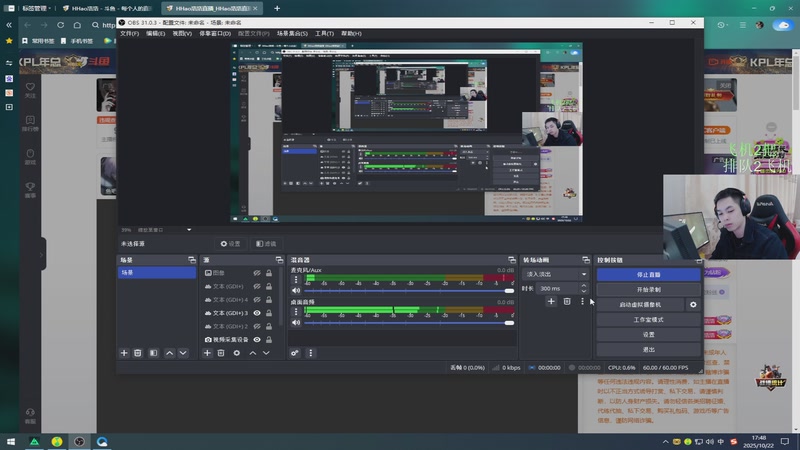
Task: Click the 启动虚拟摄像机 button
Action: 640,305
